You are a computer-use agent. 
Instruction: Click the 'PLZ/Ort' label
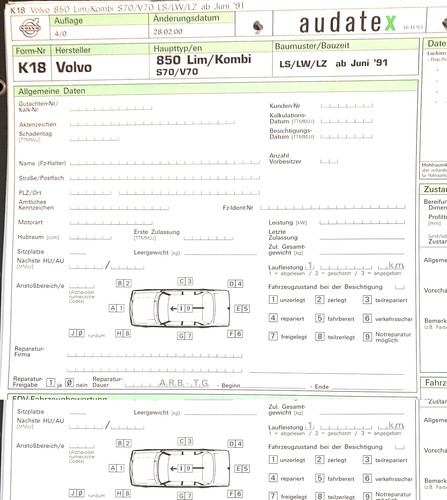tap(30, 193)
